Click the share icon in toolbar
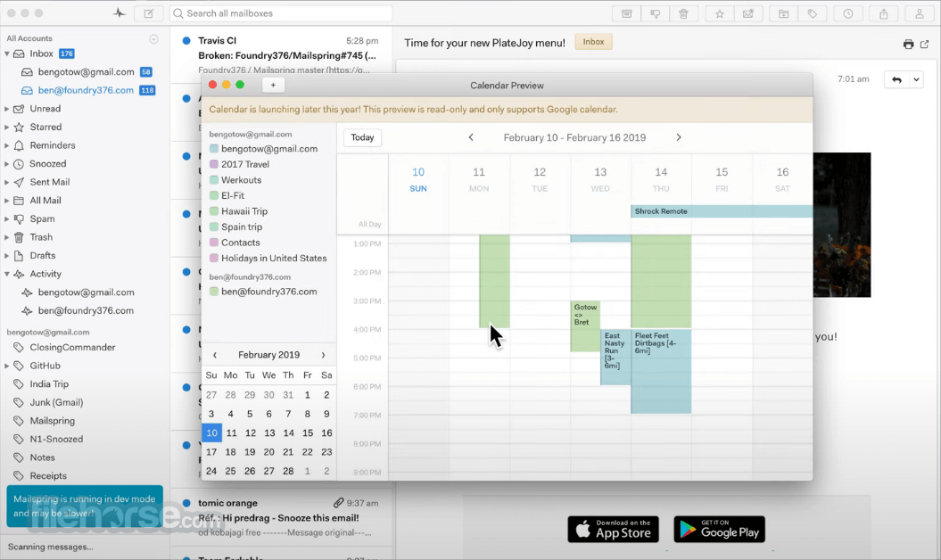The height and width of the screenshot is (560, 941). [x=883, y=13]
